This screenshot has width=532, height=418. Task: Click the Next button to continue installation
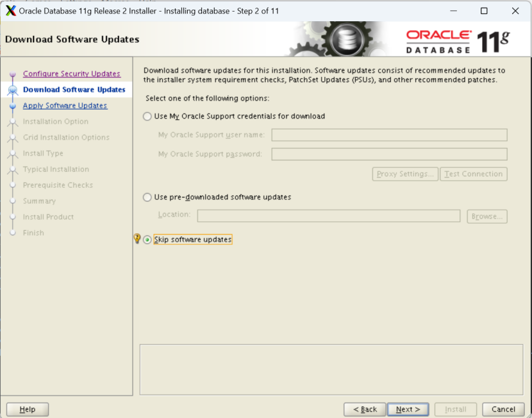tap(408, 409)
